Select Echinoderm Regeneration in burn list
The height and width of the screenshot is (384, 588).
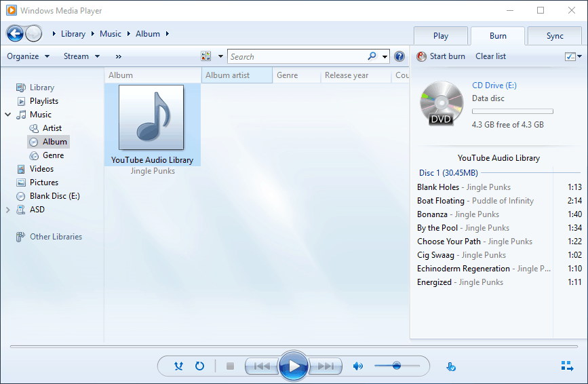point(499,269)
